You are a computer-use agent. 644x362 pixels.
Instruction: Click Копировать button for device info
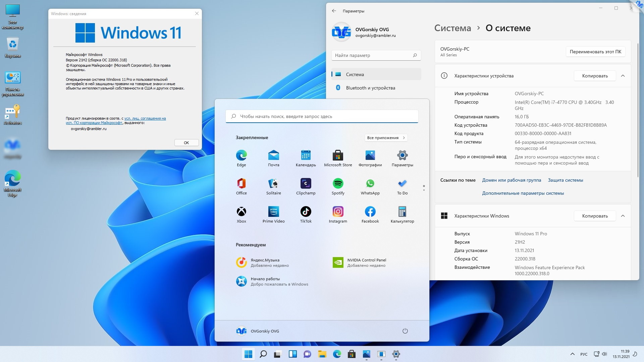[594, 76]
